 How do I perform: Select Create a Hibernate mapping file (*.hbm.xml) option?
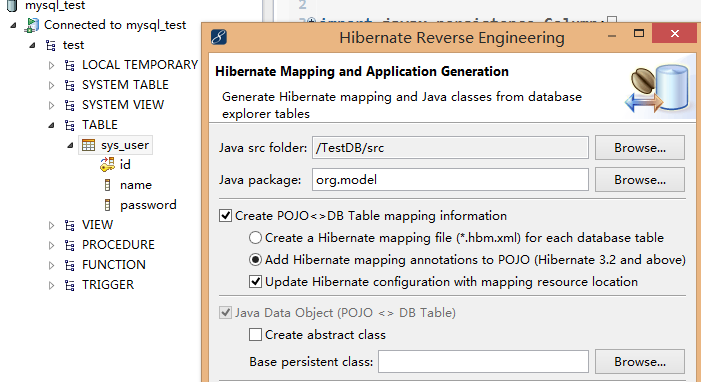coord(255,238)
